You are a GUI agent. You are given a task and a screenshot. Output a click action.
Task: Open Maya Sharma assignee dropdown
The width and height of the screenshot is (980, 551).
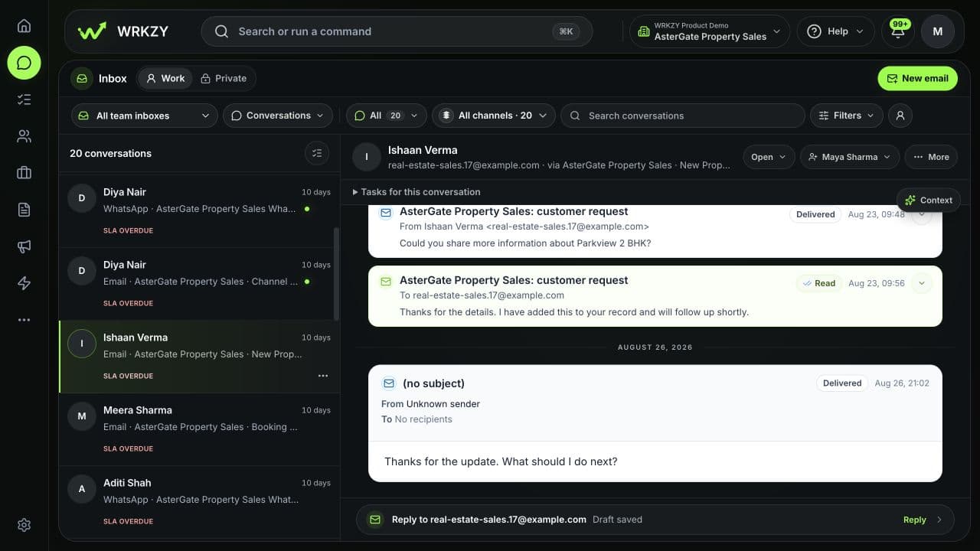[849, 157]
